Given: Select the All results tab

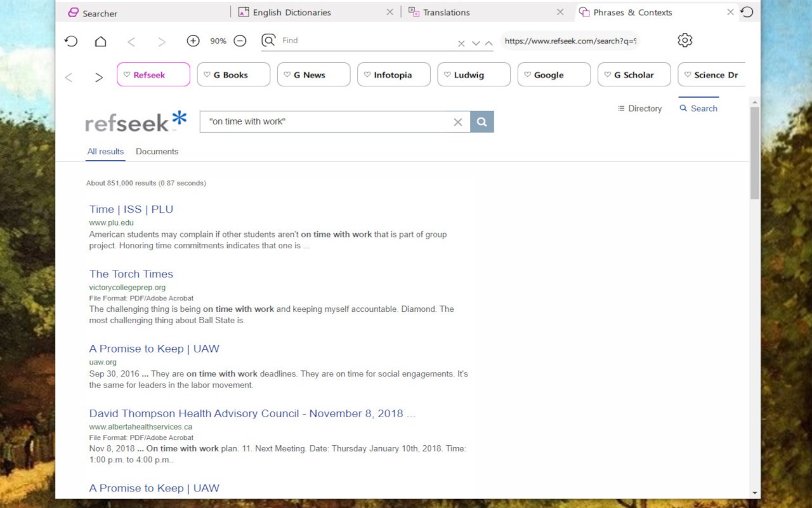Looking at the screenshot, I should tap(105, 152).
